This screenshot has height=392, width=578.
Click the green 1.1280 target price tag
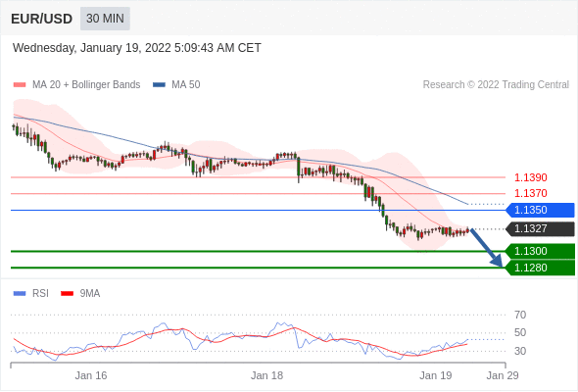pos(540,268)
